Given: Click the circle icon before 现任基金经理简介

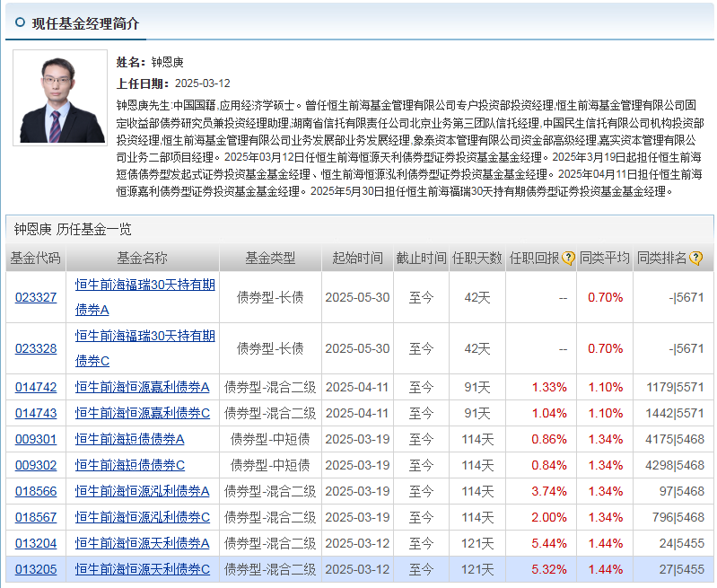Looking at the screenshot, I should pyautogui.click(x=20, y=22).
